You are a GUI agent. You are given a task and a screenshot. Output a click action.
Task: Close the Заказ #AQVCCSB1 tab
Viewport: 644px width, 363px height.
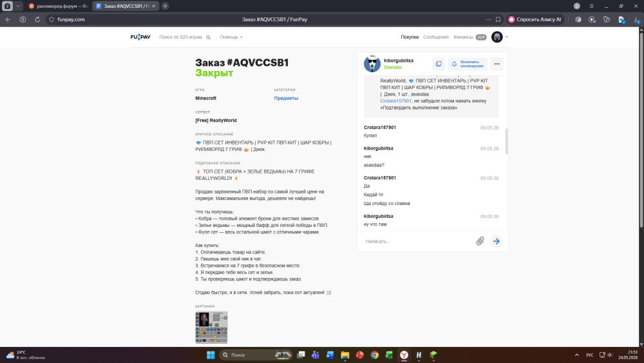[154, 6]
